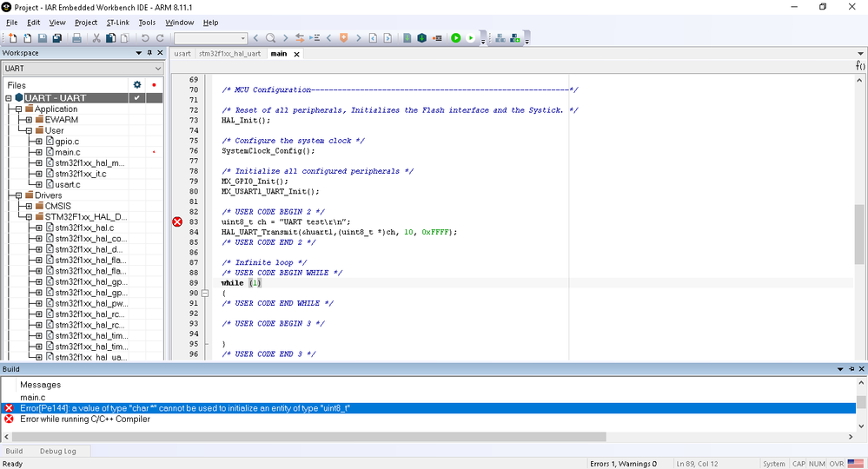This screenshot has width=868, height=469.
Task: Click the New Document toolbar icon
Action: 13,38
